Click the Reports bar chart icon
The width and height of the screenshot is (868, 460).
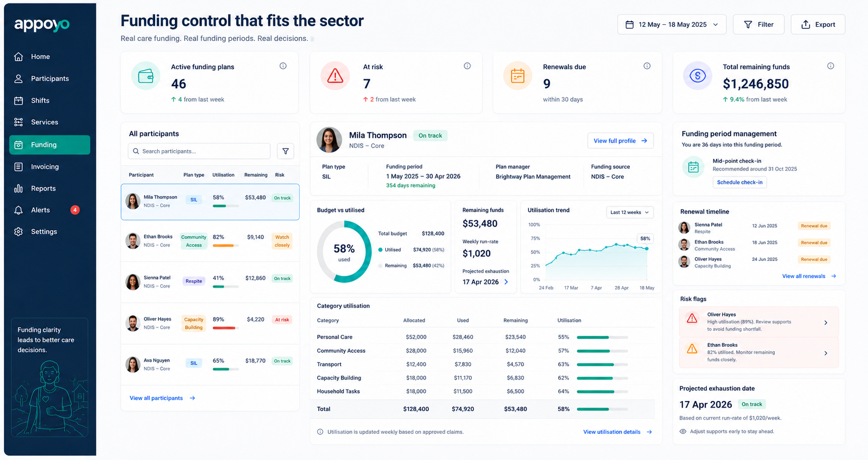[x=19, y=188]
